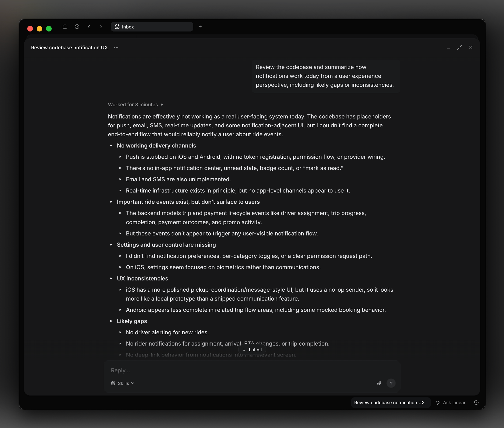Click the heading Likely gaps
The image size is (504, 428).
click(x=132, y=321)
